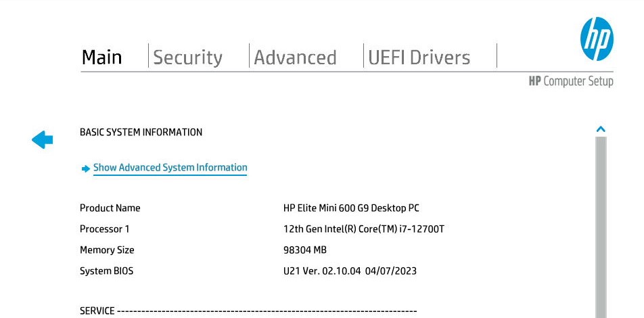644x318 pixels.
Task: Click the System BIOS label
Action: 106,271
